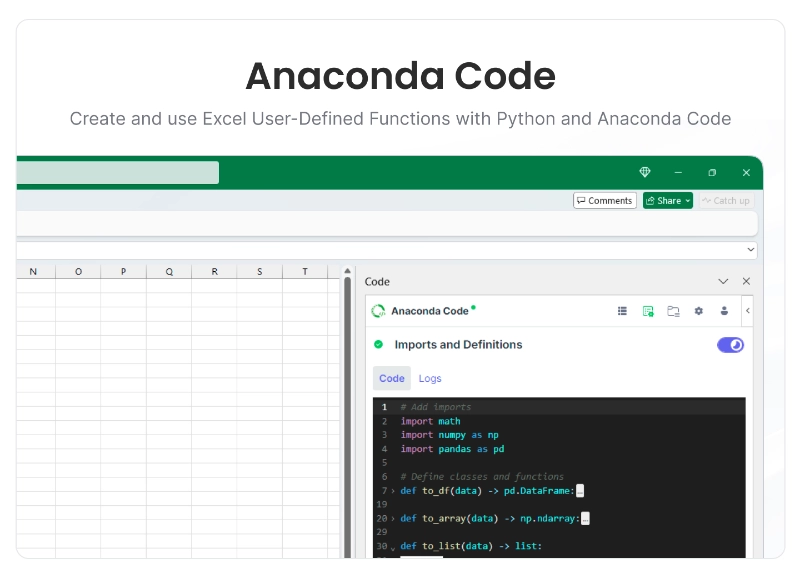Expand the formula bar with its chevron

point(750,249)
